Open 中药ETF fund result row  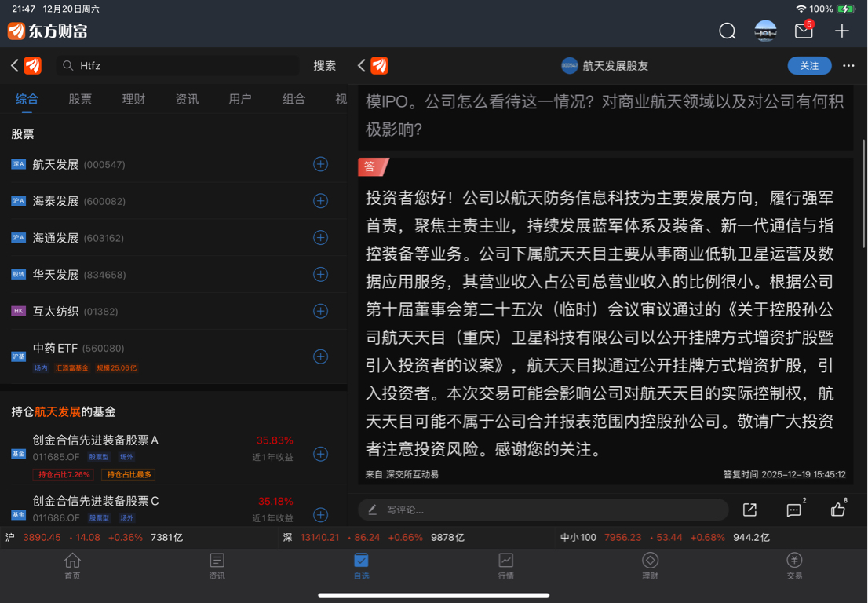pos(173,356)
